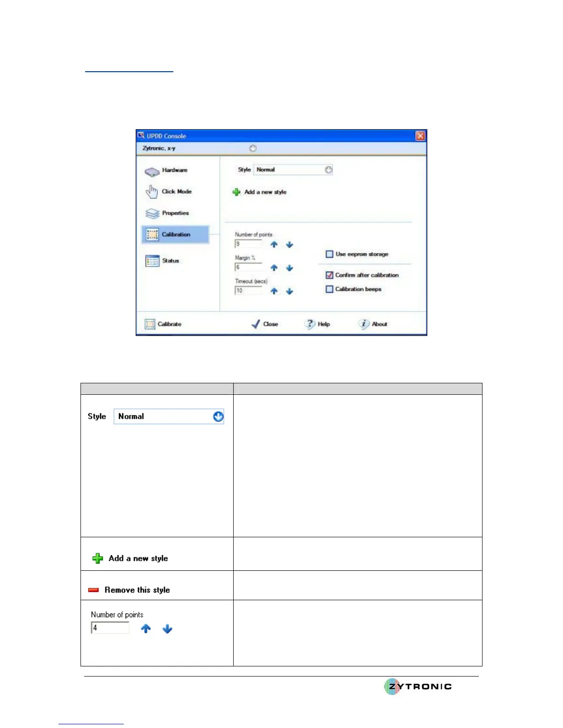
Task: Increase Margin % with the up arrow
Action: tap(274, 268)
